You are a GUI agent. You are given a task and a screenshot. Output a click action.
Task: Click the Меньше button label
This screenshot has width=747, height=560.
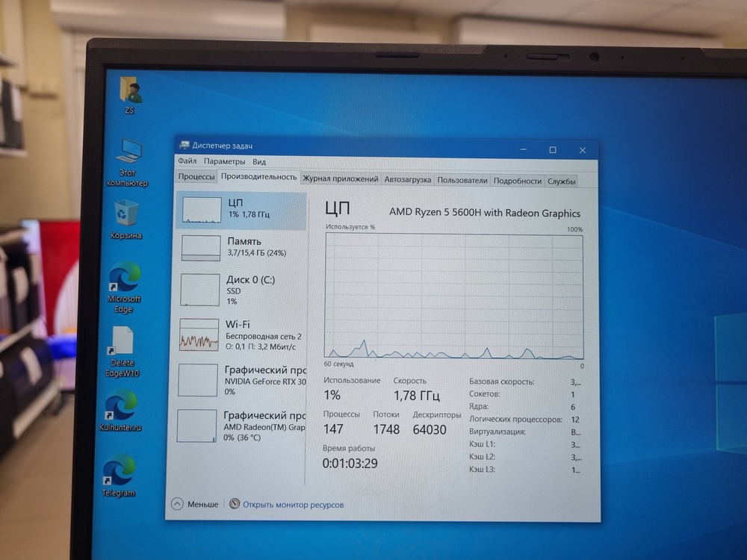(202, 504)
